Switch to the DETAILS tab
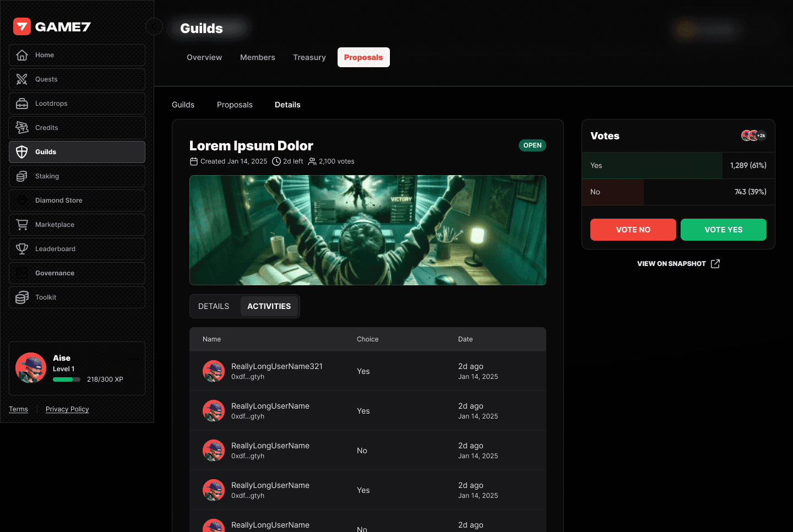 coord(214,306)
